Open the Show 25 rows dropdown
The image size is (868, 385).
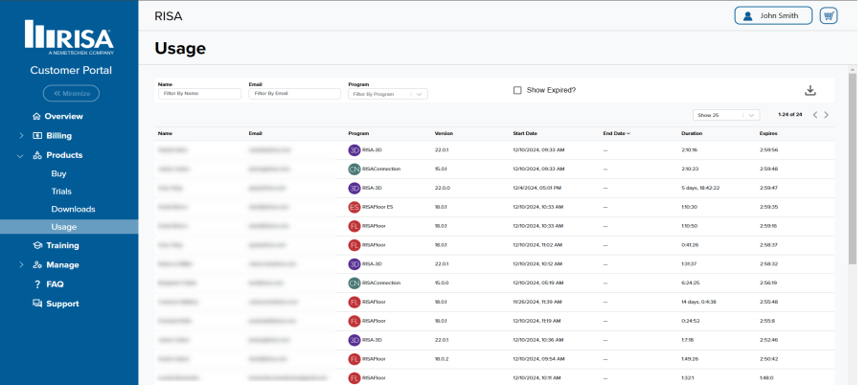click(726, 115)
